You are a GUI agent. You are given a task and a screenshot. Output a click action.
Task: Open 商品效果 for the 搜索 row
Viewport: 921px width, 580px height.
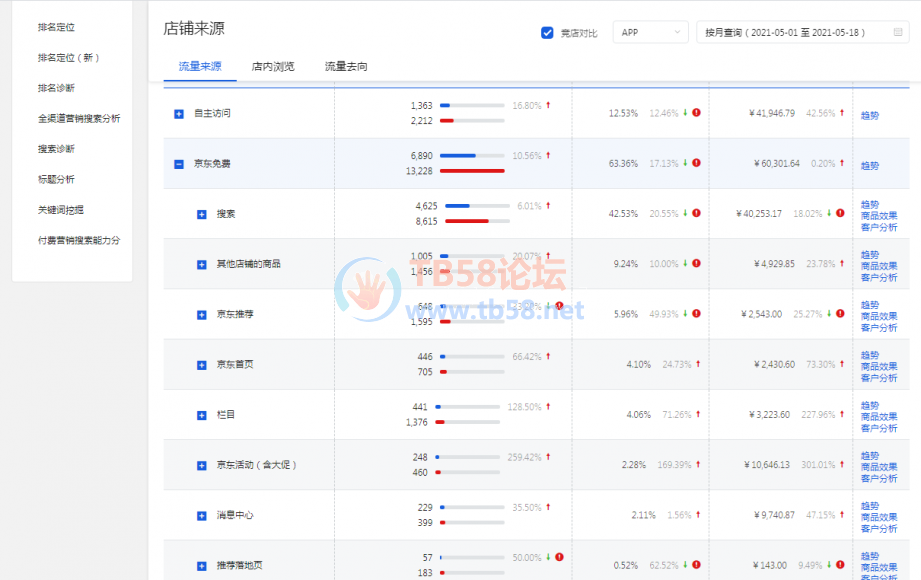click(879, 216)
